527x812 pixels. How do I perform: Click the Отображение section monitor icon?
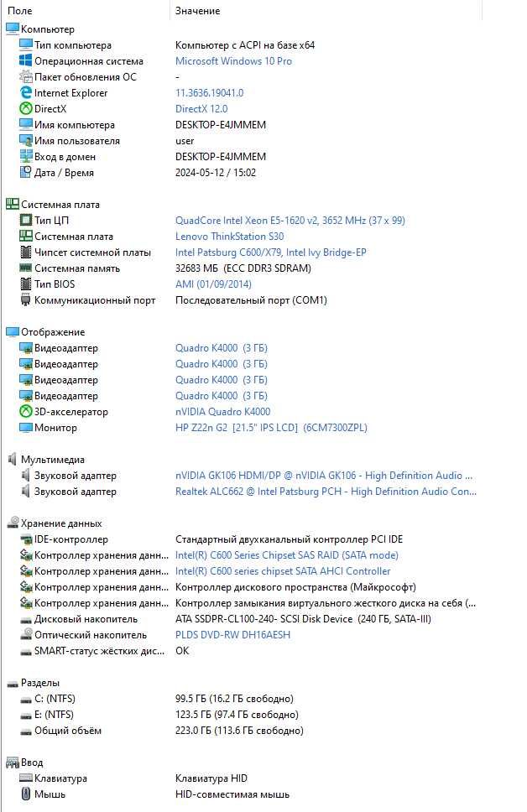pyautogui.click(x=13, y=331)
